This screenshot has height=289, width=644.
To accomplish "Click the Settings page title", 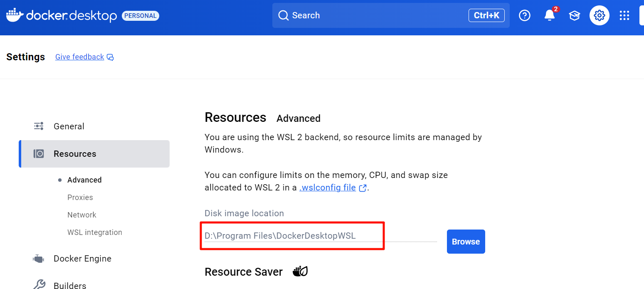I will pyautogui.click(x=25, y=57).
